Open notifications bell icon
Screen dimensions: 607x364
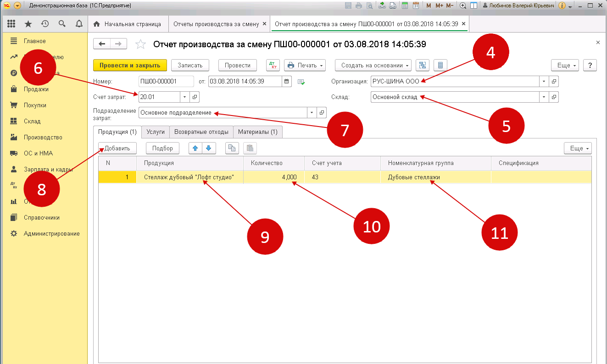[79, 24]
